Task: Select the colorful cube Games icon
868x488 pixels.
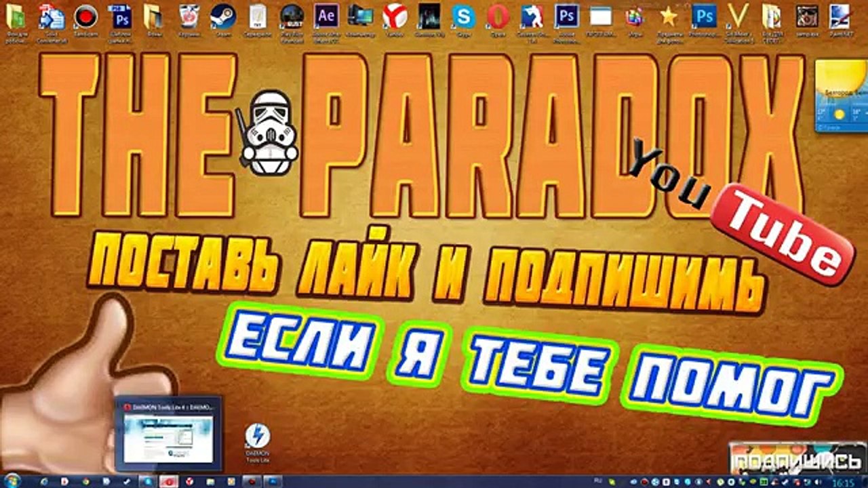Action: point(635,19)
